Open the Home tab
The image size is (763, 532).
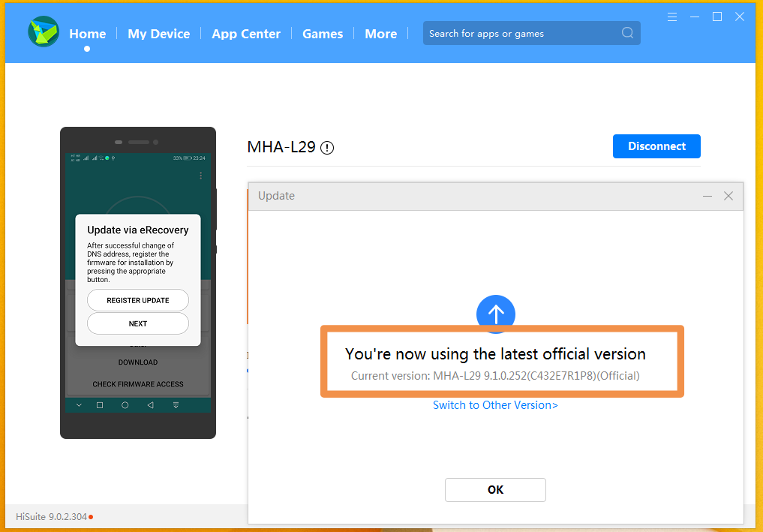tap(88, 34)
